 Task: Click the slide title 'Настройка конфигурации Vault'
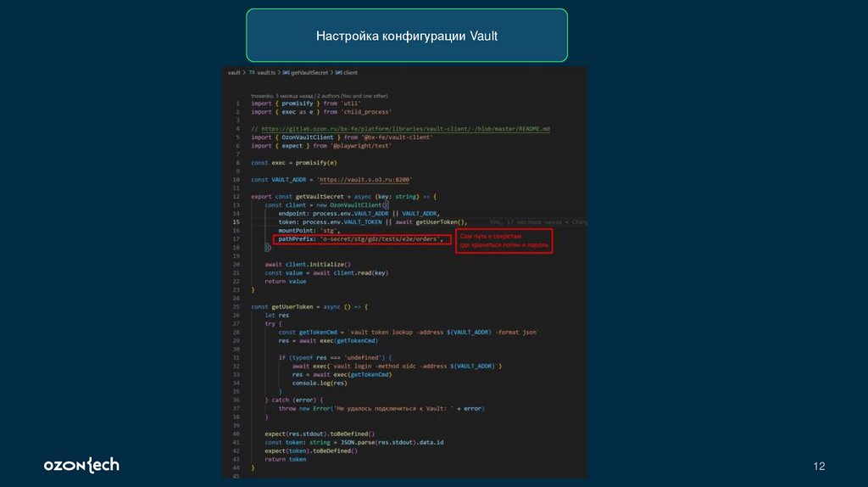(407, 36)
